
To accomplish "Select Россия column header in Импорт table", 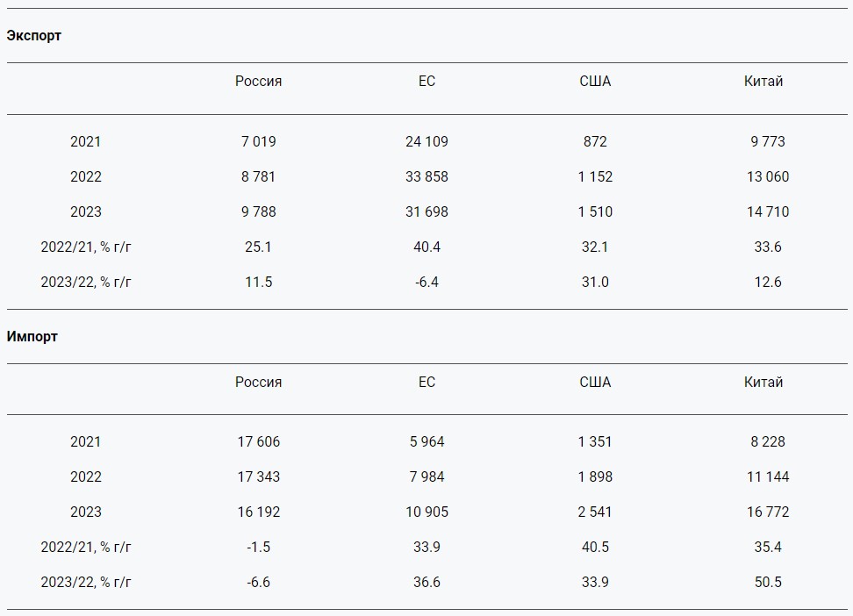I will (258, 382).
